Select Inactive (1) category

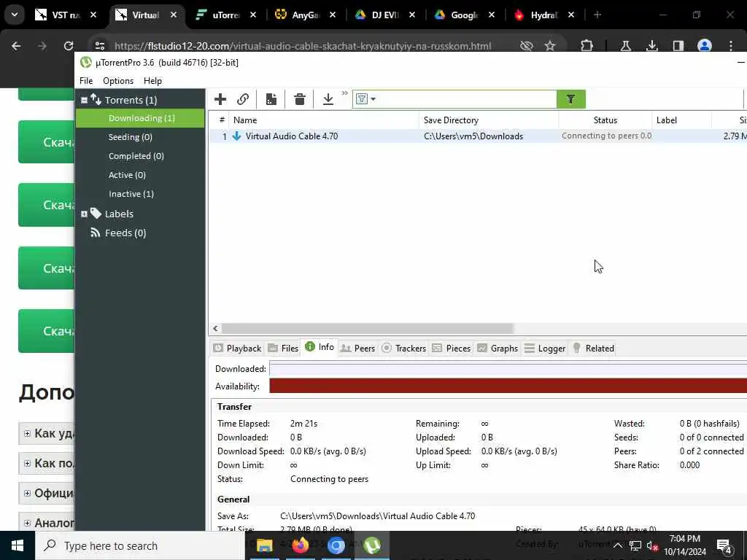131,194
